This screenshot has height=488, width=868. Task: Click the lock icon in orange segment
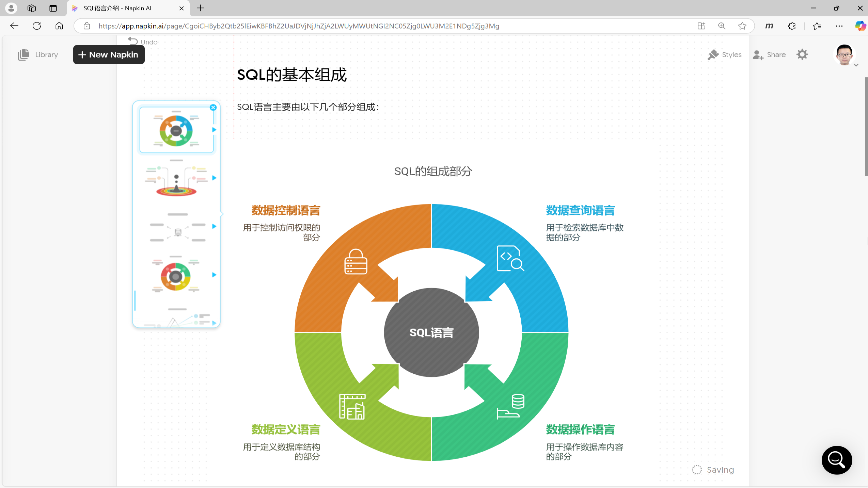(356, 261)
